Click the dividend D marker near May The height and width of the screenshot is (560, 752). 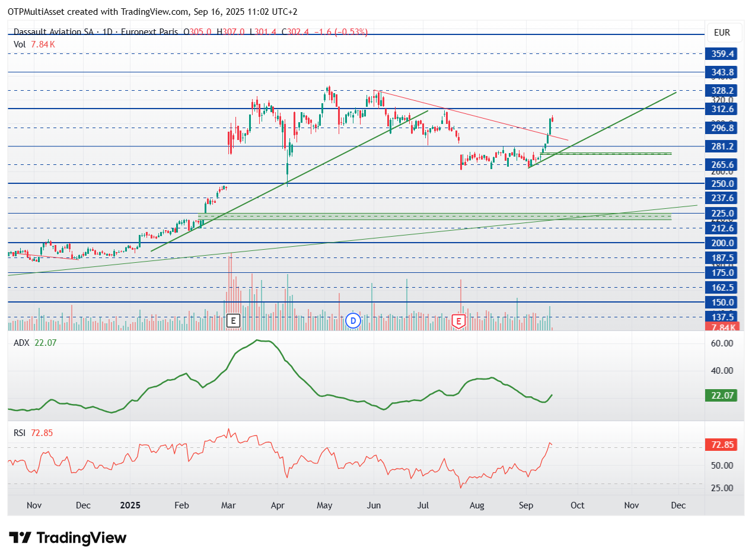353,321
